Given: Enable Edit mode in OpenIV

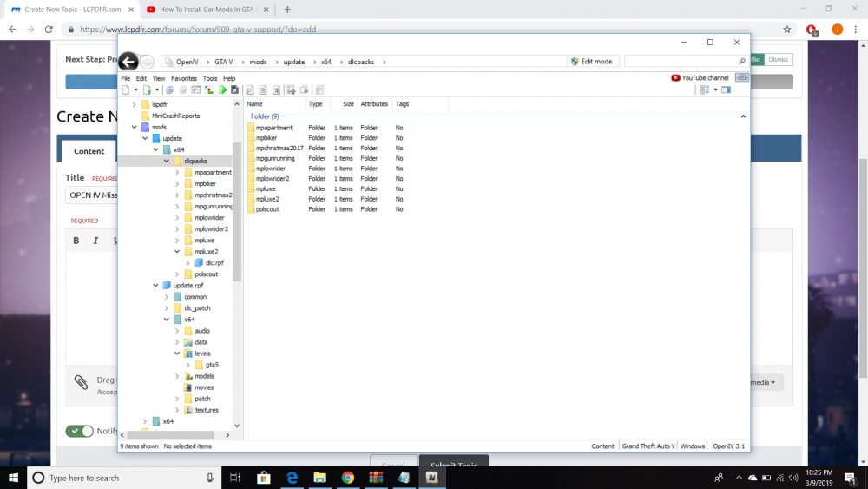Looking at the screenshot, I should 591,62.
